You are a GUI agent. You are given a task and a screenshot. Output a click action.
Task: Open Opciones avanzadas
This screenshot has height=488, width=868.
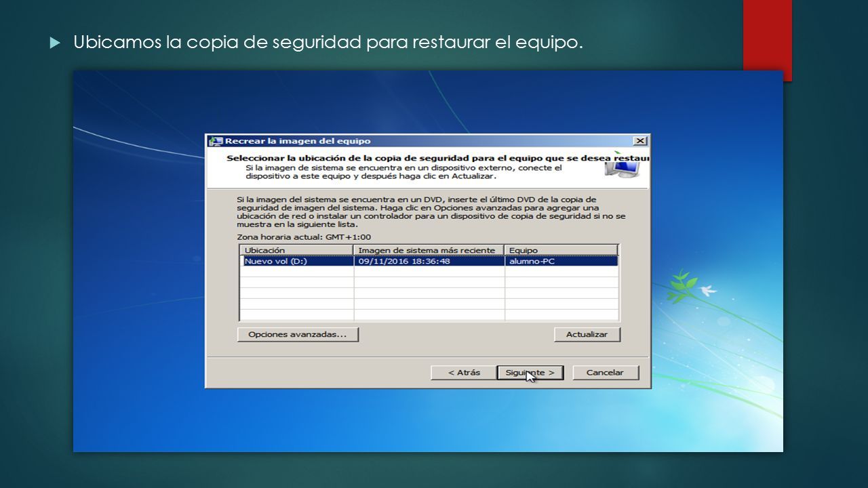point(298,335)
